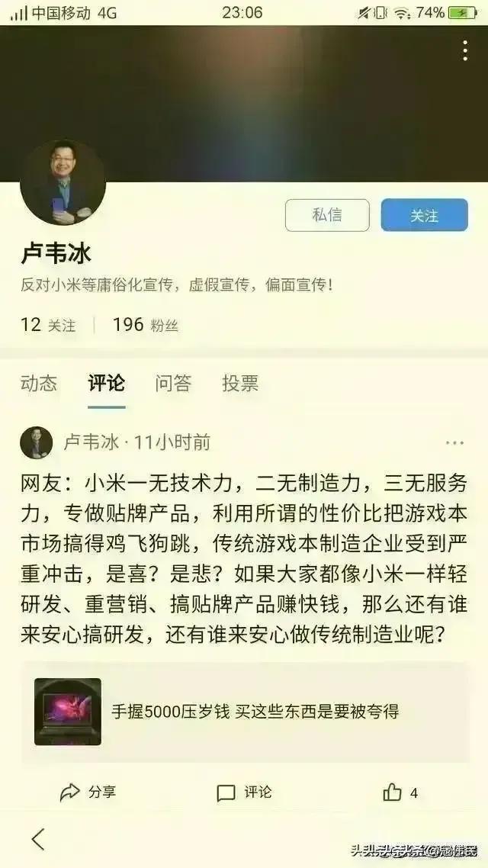Tap the small avatar beside the comment
This screenshot has height=868, width=488.
click(37, 443)
